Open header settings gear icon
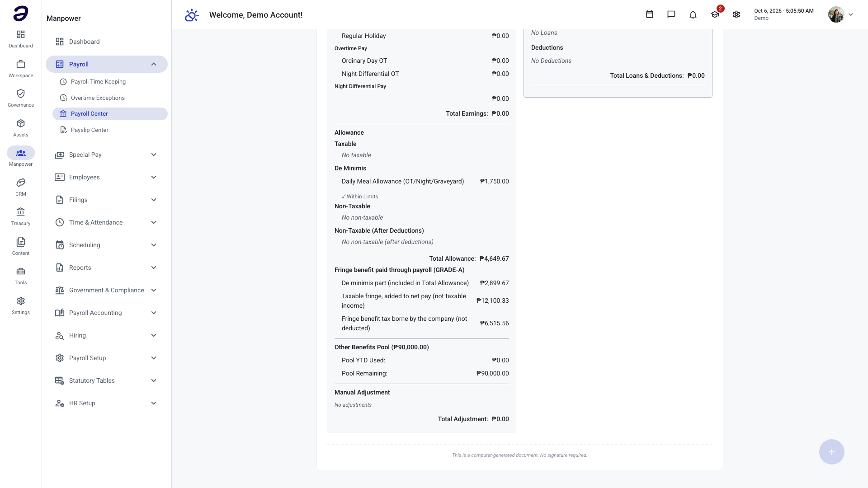 pyautogui.click(x=736, y=14)
